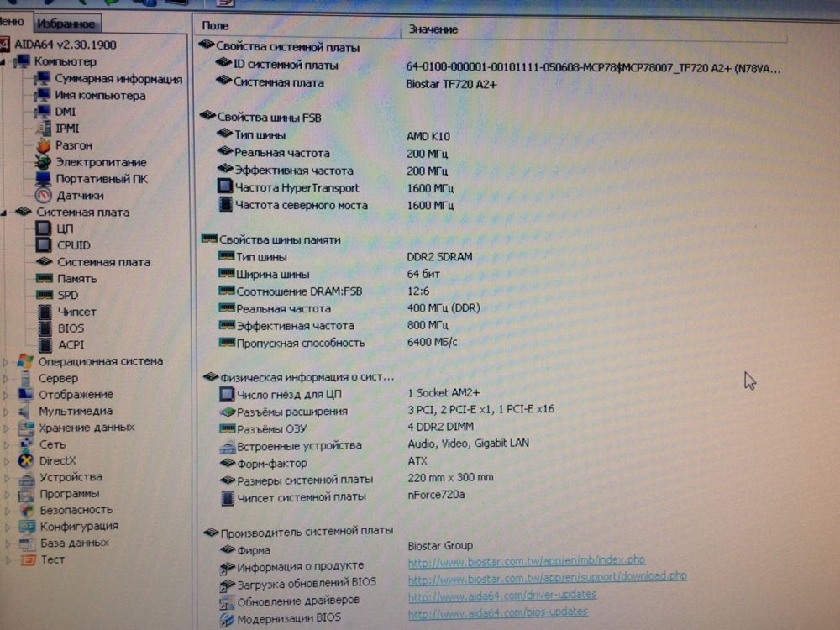Open the Разгон flame icon
The width and height of the screenshot is (840, 630).
coord(44,145)
